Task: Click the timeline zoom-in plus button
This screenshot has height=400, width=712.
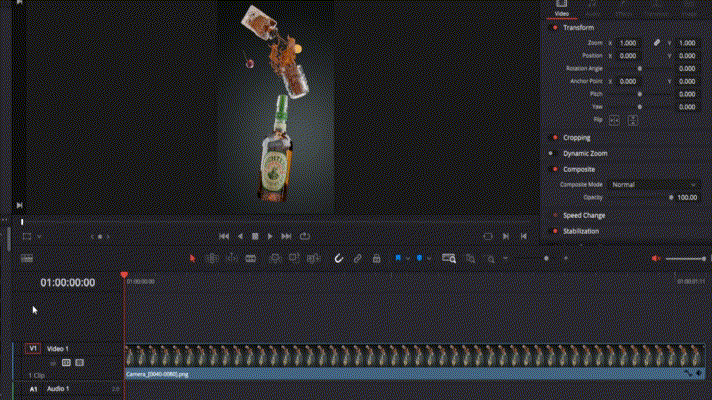Action: tap(566, 258)
